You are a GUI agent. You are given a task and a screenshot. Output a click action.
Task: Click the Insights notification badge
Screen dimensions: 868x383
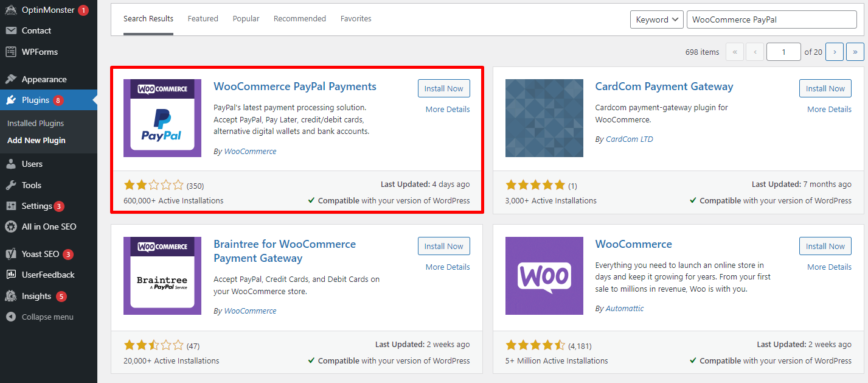coord(61,297)
